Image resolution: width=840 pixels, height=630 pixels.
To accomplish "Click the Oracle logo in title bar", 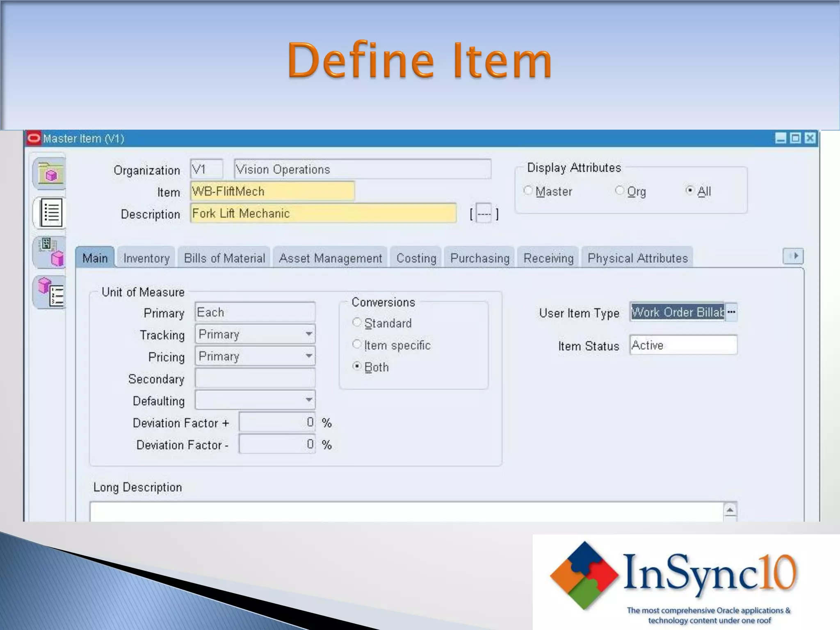I will 34,139.
